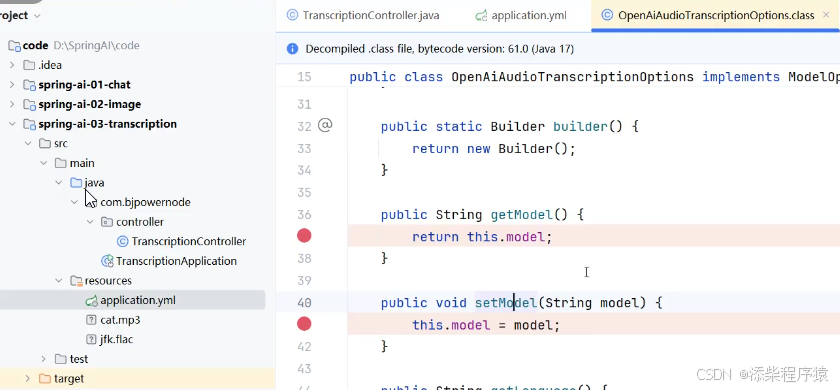The width and height of the screenshot is (840, 390).
Task: Click OpenAiAudioTranscriptionOptions in class declaration
Action: [x=573, y=77]
